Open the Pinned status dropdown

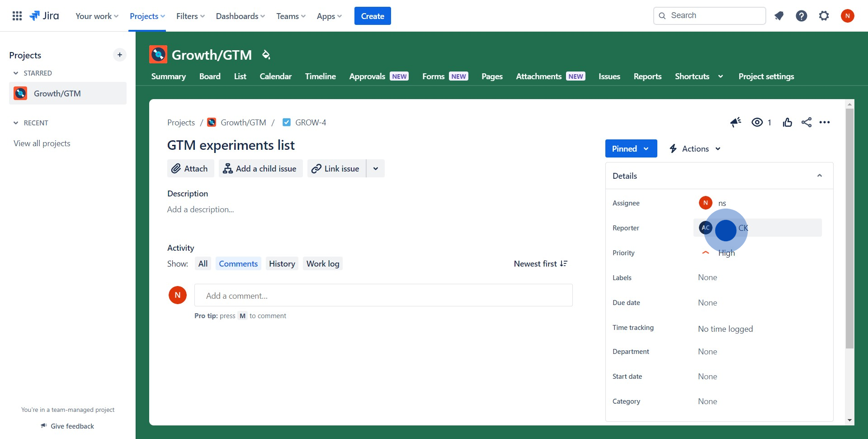630,149
